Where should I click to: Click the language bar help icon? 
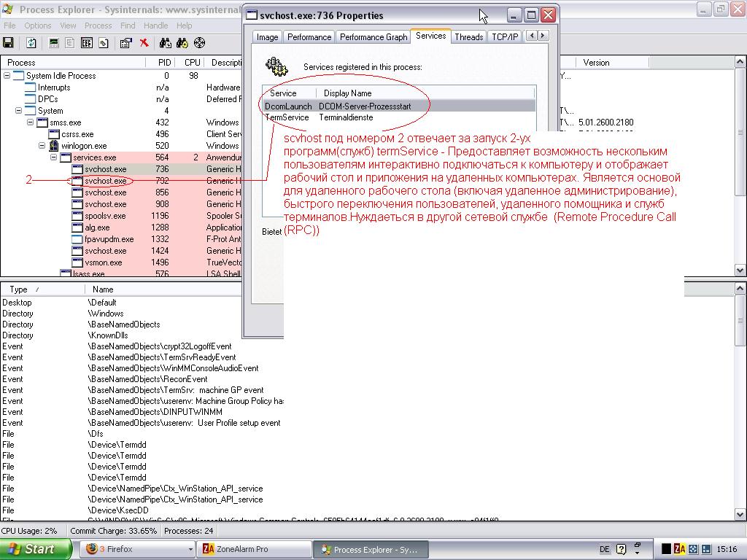pos(622,549)
